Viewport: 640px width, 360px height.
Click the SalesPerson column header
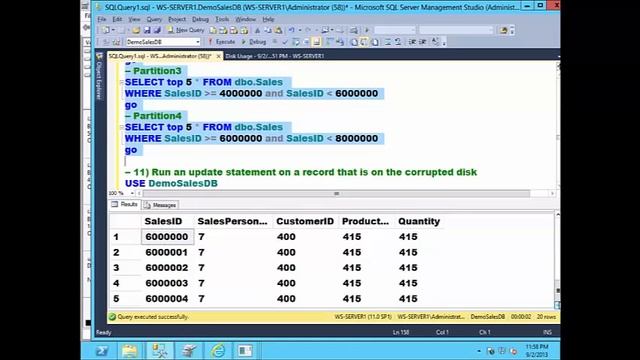pyautogui.click(x=232, y=221)
